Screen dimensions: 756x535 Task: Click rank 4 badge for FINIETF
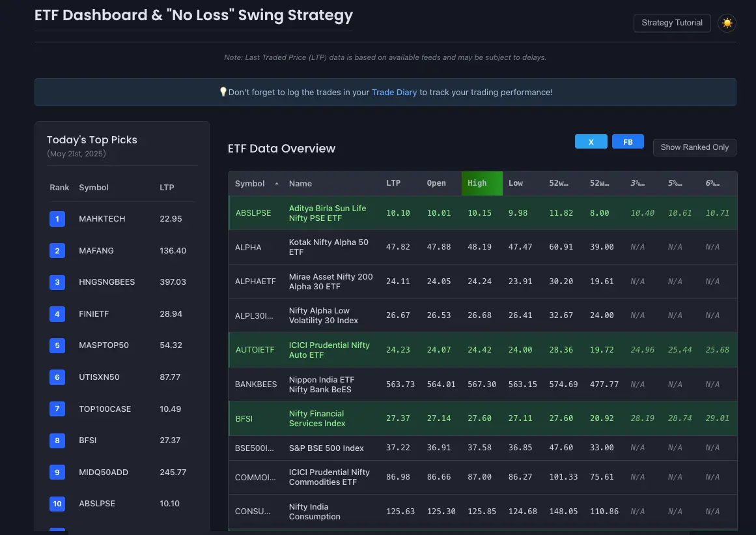tap(57, 314)
